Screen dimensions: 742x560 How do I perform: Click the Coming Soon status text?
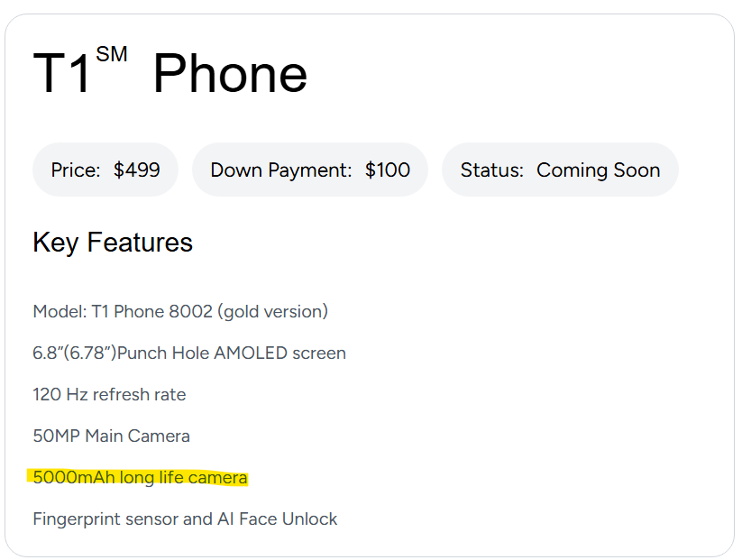click(598, 170)
